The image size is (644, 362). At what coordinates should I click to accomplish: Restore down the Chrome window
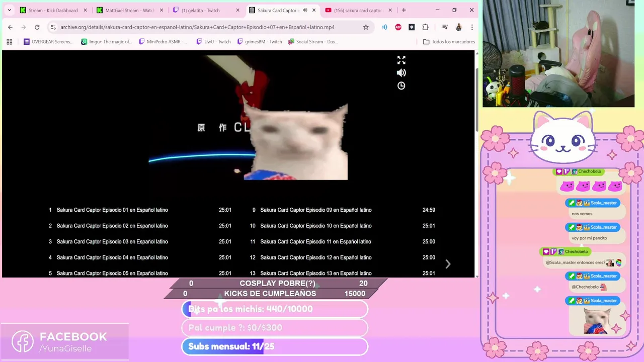click(454, 10)
